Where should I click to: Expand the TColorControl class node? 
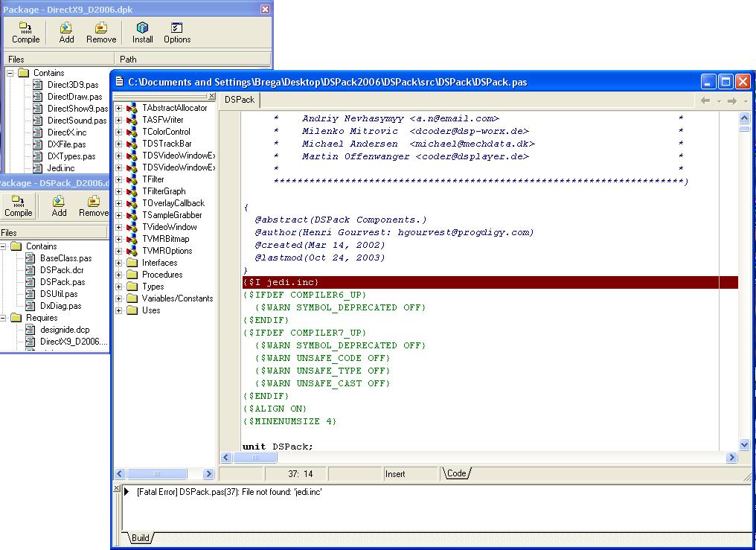(118, 132)
